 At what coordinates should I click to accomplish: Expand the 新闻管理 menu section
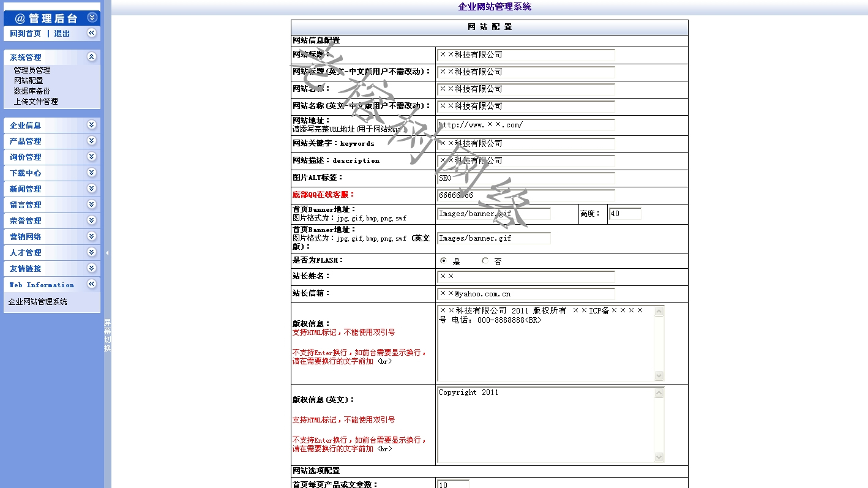tap(92, 189)
